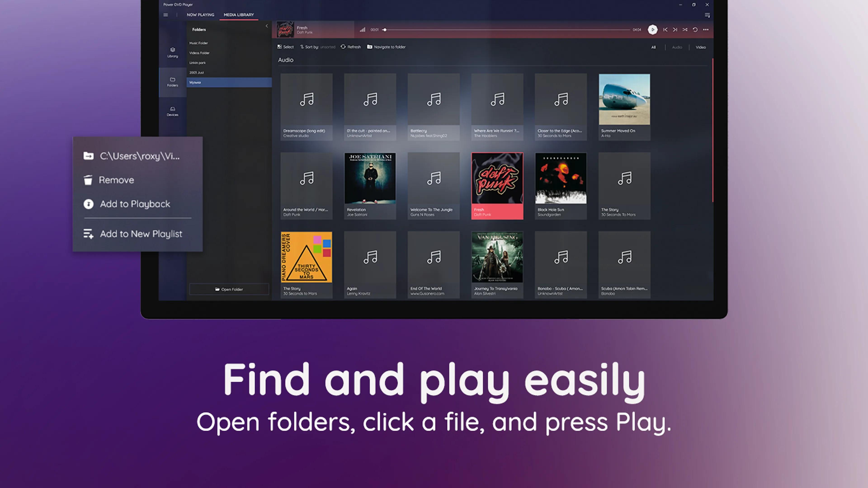Viewport: 868px width, 488px height.
Task: Open the playlist queue icon top right
Action: [x=707, y=15]
